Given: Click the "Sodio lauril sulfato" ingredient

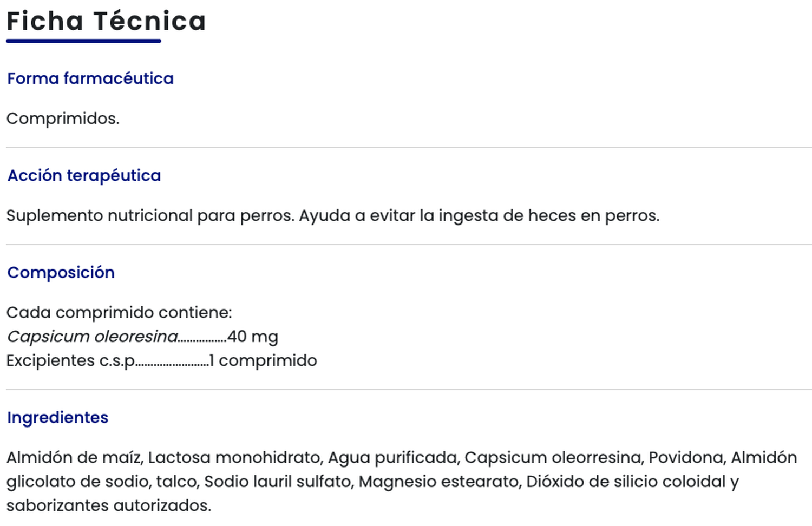Looking at the screenshot, I should click(x=278, y=481).
